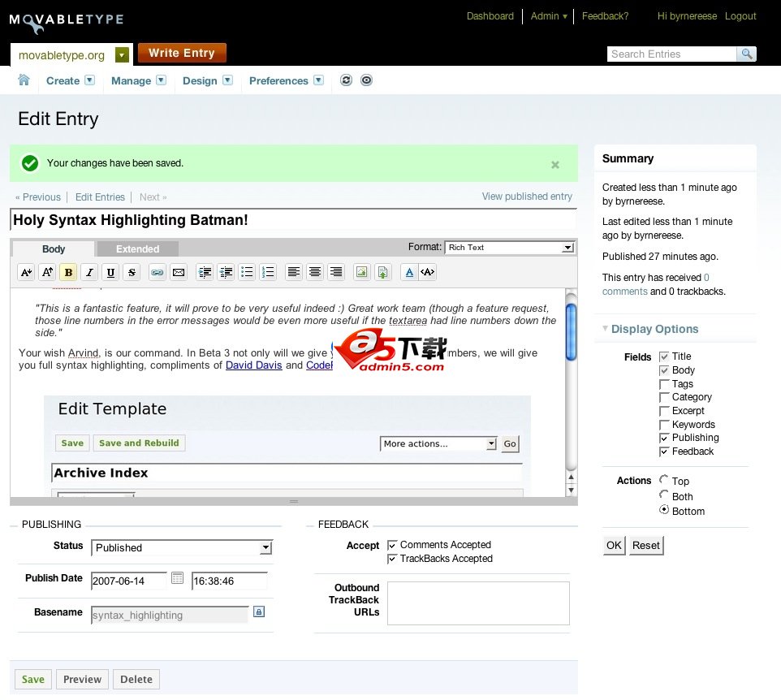Insert a hyperlink with the chain icon

point(157,272)
